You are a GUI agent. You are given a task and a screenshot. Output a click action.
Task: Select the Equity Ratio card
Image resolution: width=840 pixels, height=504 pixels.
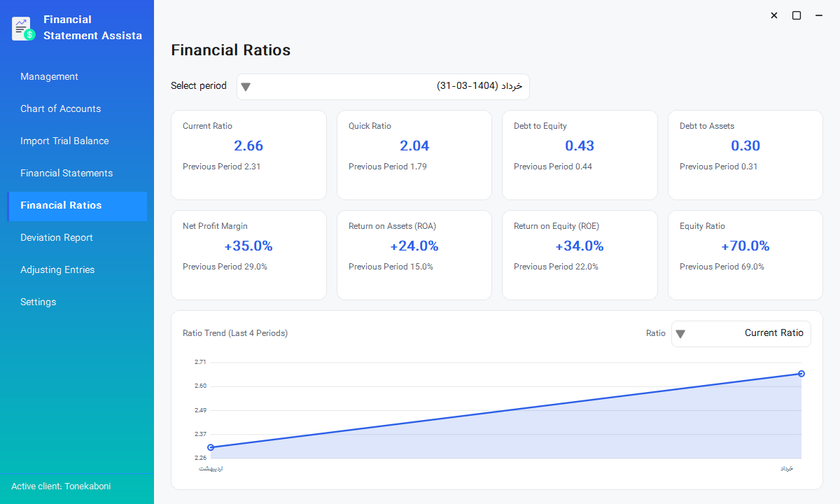pyautogui.click(x=745, y=255)
